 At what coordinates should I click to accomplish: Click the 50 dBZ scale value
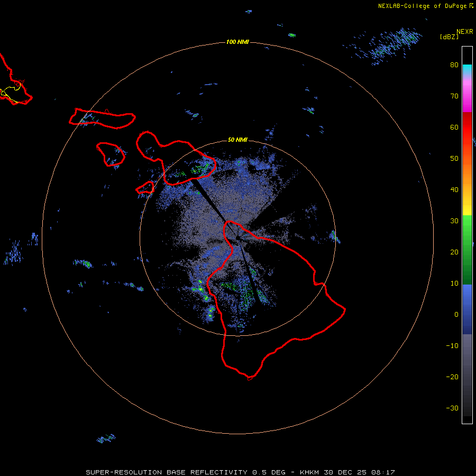click(x=454, y=159)
